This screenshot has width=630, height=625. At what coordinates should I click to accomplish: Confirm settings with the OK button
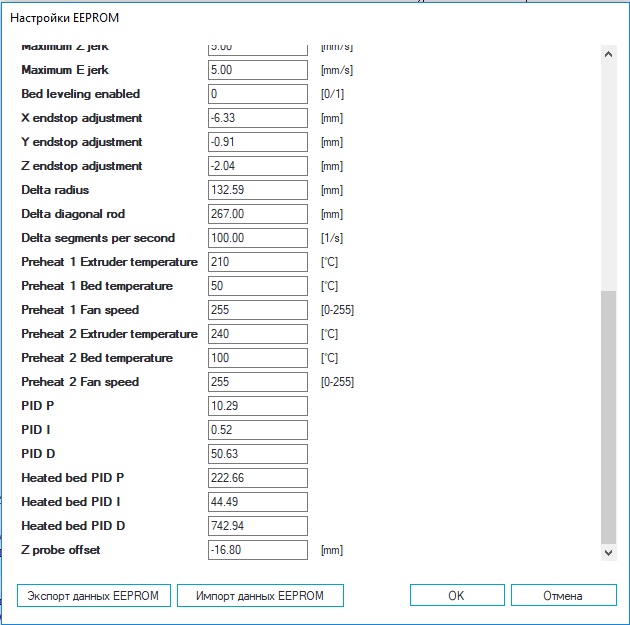coord(457,595)
